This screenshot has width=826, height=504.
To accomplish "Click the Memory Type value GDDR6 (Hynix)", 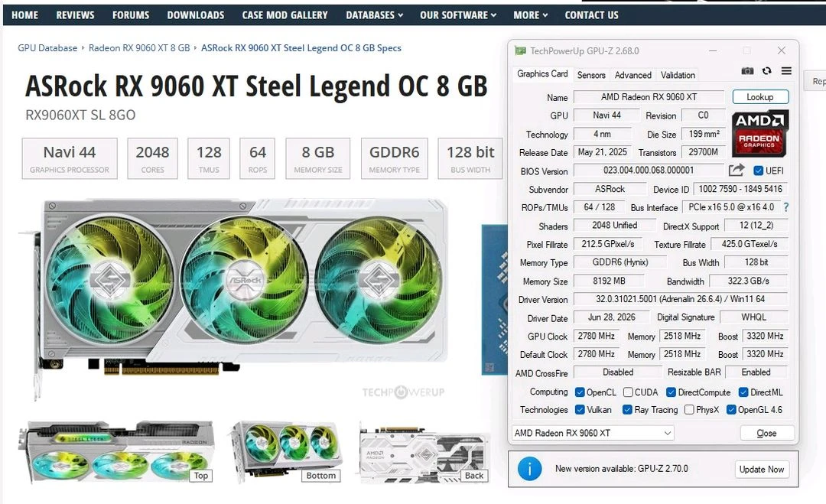I will click(x=620, y=262).
